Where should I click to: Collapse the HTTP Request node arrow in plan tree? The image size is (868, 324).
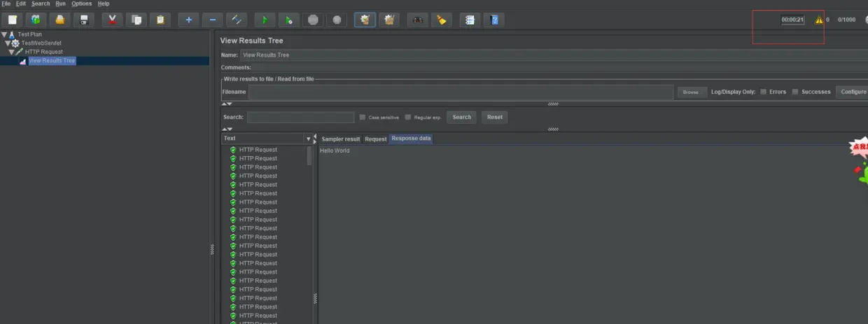tap(12, 52)
